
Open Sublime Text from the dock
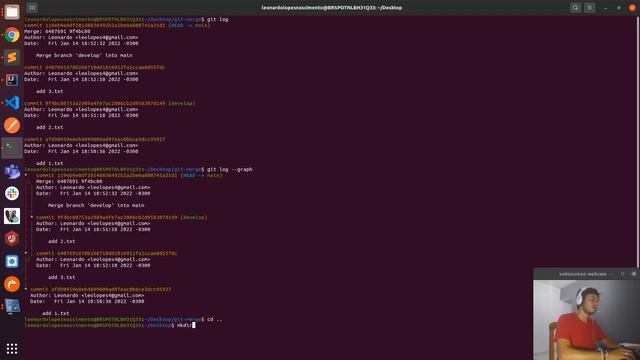coord(12,58)
